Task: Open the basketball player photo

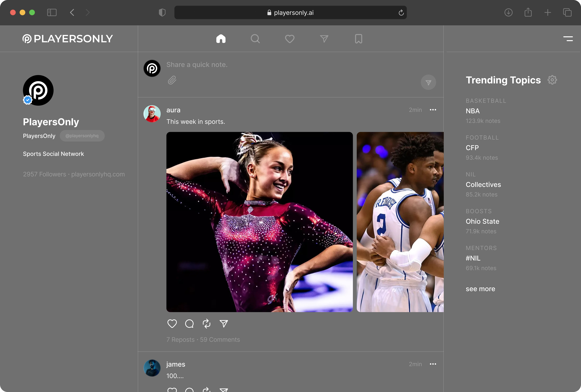Action: [x=400, y=222]
